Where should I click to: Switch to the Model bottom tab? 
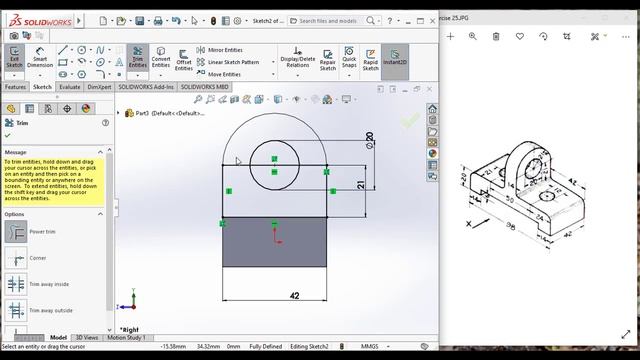tap(58, 338)
